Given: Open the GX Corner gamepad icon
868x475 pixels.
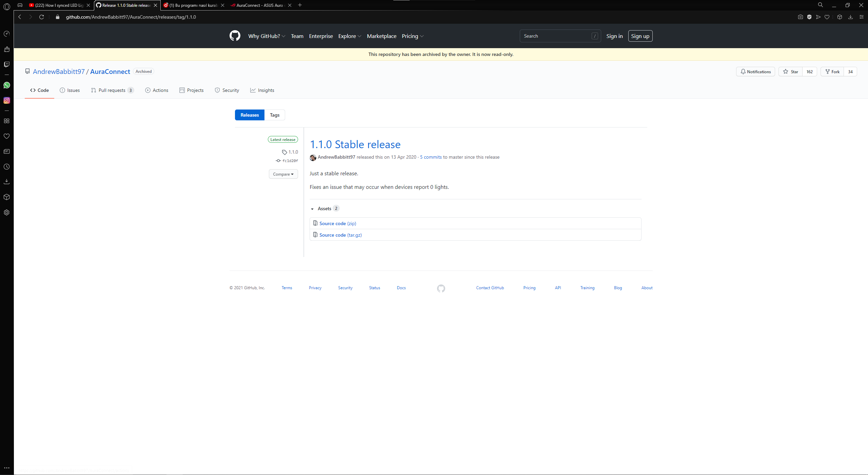Looking at the screenshot, I should (x=20, y=5).
